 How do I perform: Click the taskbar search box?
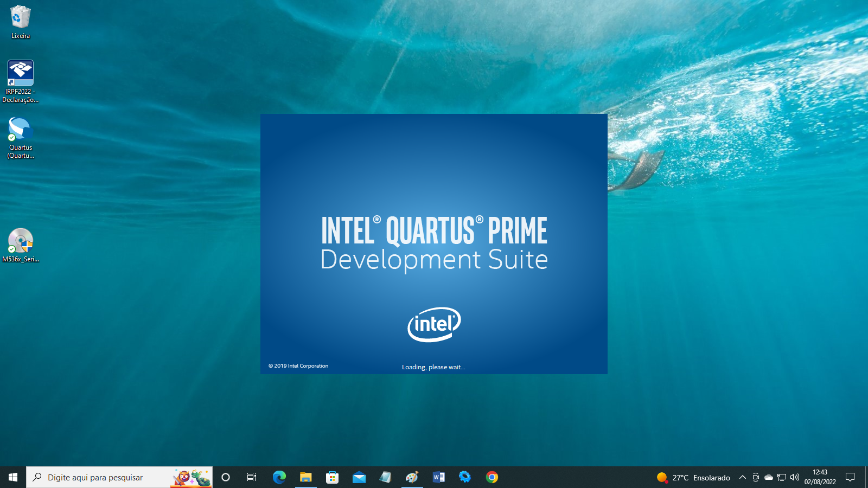click(119, 477)
